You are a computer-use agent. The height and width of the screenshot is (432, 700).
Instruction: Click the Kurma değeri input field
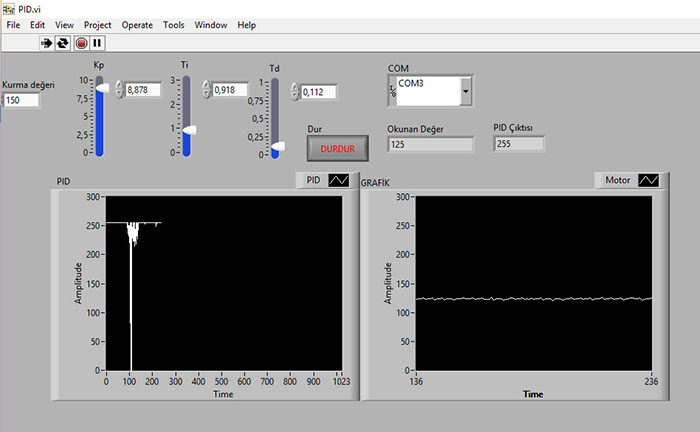(22, 100)
